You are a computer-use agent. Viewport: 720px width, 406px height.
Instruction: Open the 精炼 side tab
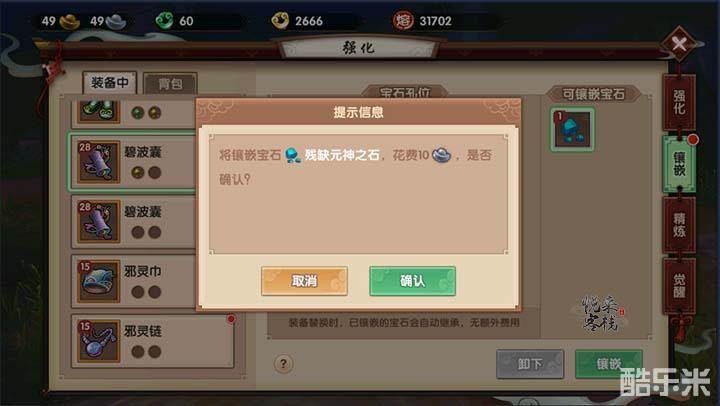(x=679, y=225)
